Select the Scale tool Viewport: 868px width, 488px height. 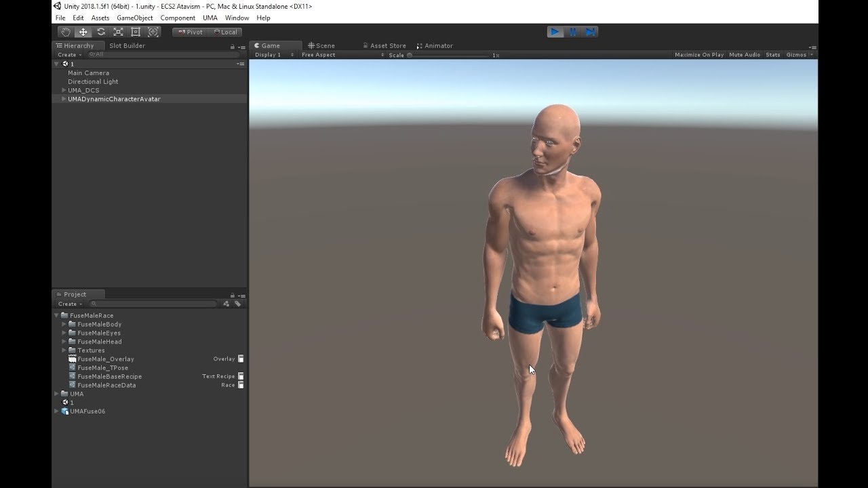click(118, 32)
